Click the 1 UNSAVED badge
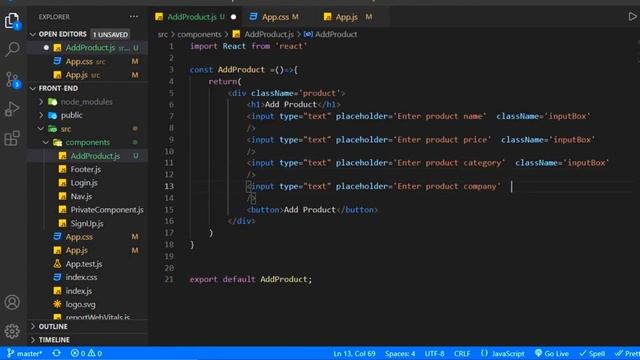Screen dimensions: 640x360 tap(110, 34)
